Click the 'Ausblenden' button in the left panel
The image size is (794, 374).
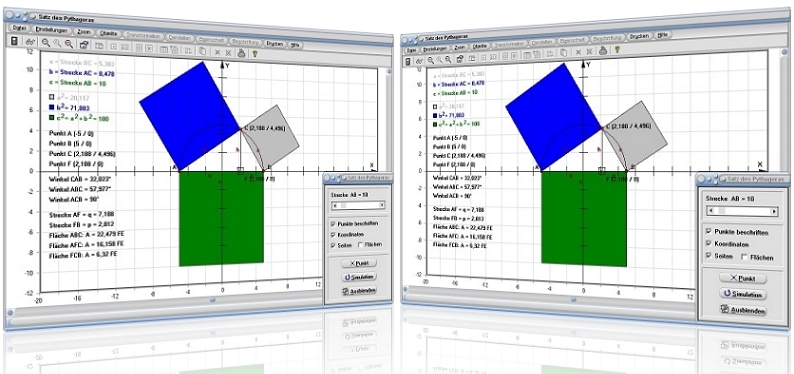[359, 291]
